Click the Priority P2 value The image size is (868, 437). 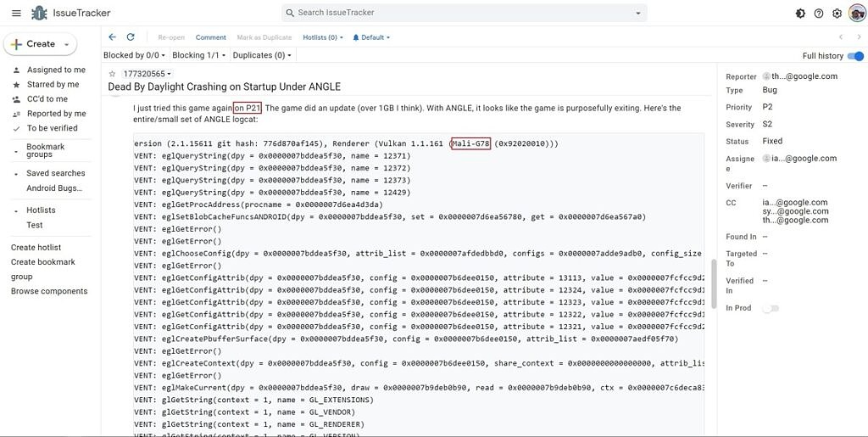pyautogui.click(x=767, y=107)
